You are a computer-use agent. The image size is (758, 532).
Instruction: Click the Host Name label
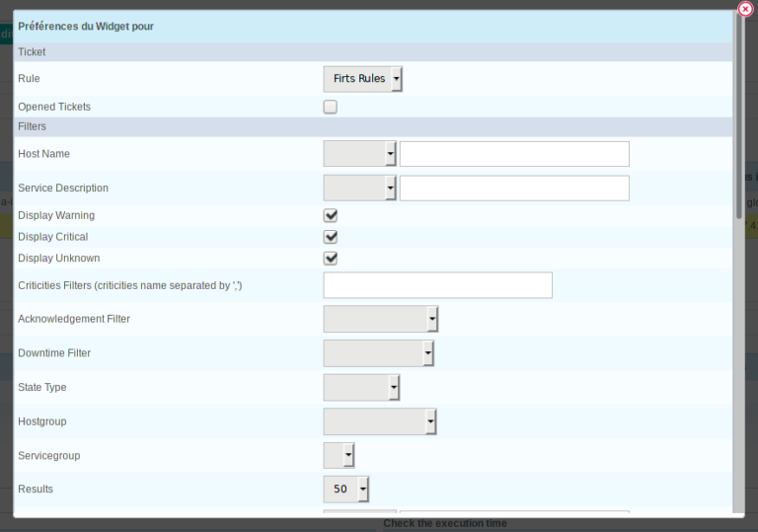point(43,154)
